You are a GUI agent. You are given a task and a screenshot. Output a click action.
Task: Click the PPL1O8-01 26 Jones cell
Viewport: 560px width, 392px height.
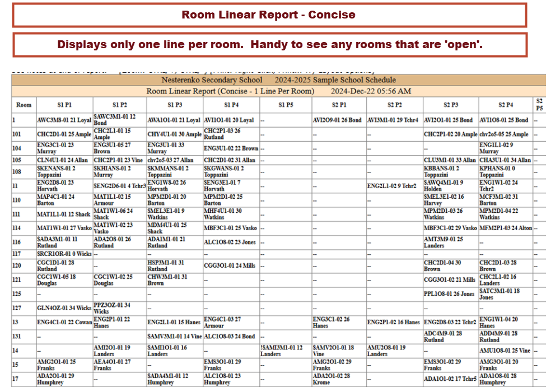pyautogui.click(x=449, y=294)
